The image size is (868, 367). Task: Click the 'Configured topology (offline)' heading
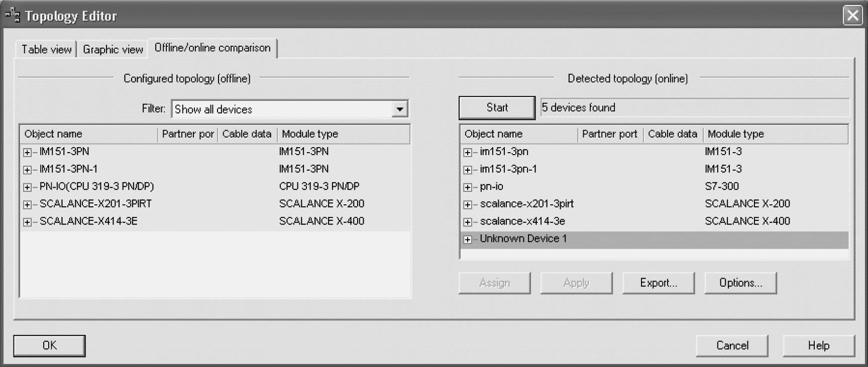tap(187, 78)
